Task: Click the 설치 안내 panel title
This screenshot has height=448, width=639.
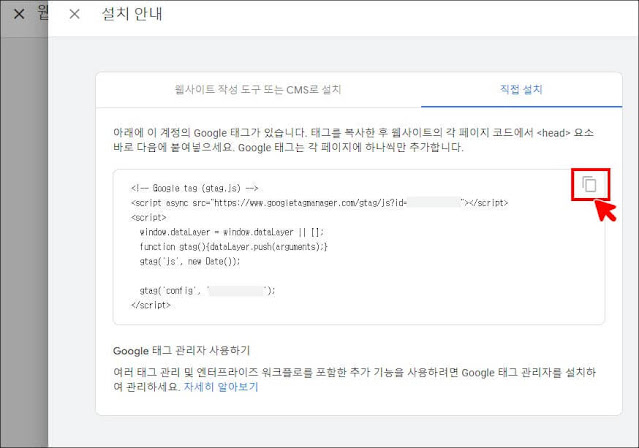Action: tap(132, 14)
